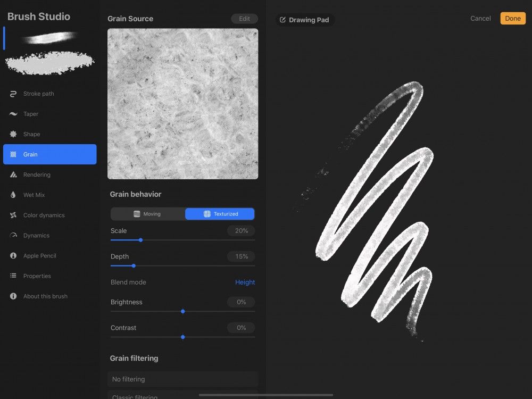
Task: Open the Shape settings icon
Action: coord(13,134)
